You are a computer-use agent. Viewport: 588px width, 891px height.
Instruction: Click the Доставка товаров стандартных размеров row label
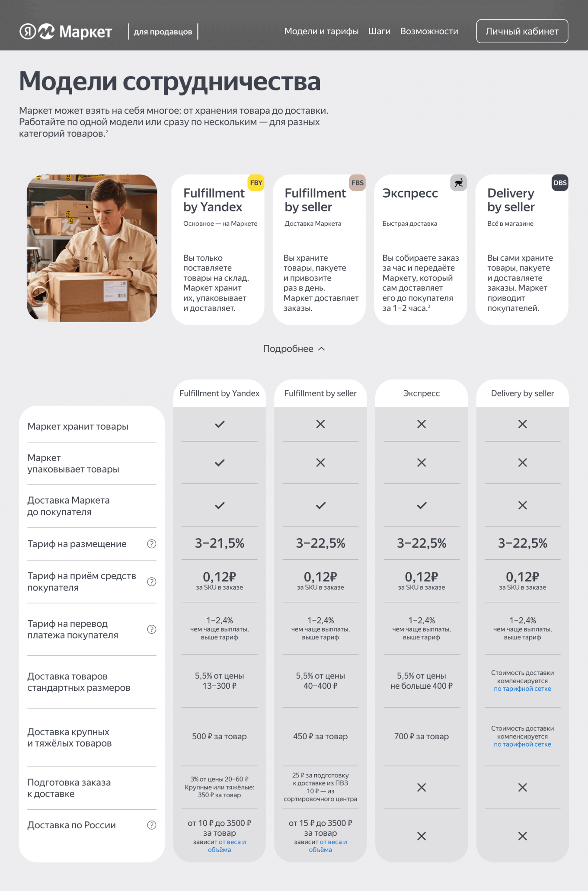click(79, 682)
